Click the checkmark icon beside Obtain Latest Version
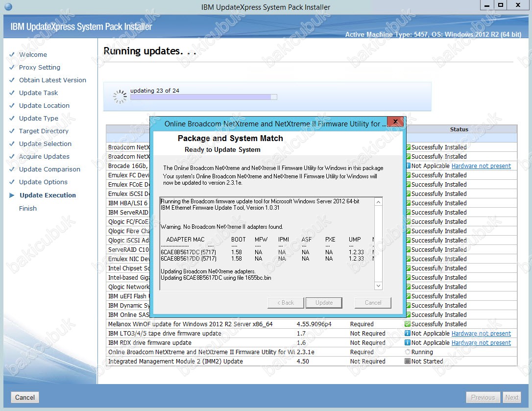This screenshot has height=411, width=532. pyautogui.click(x=12, y=80)
